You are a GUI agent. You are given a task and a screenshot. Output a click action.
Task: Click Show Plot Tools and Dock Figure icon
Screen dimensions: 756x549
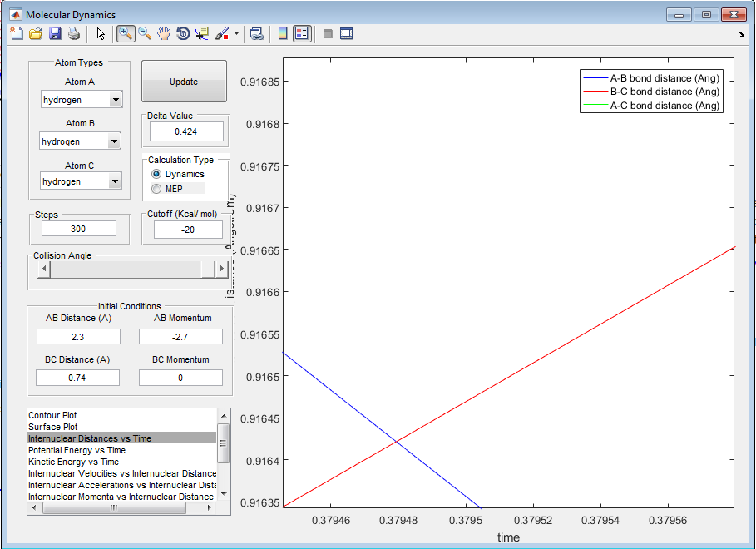click(347, 33)
